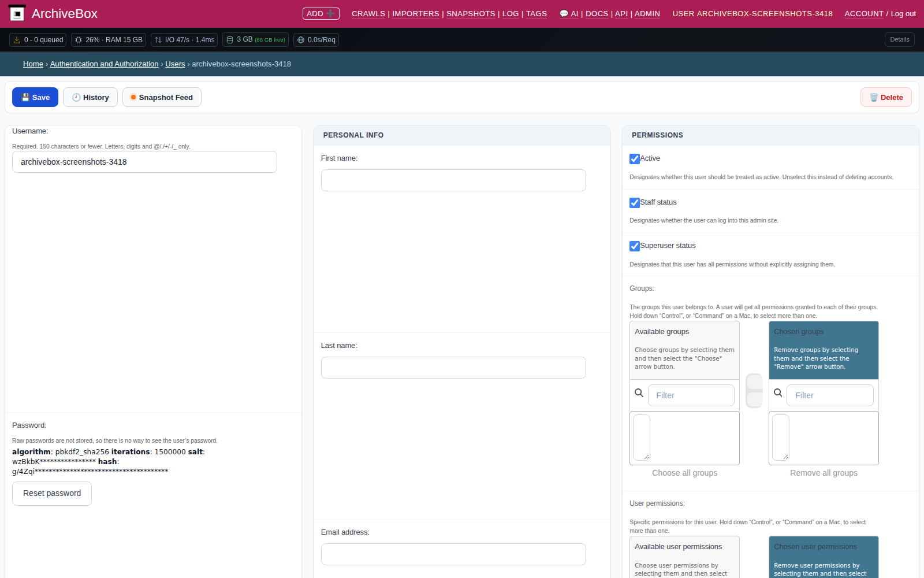Open Authentication and Authorization breadcrumb

104,64
